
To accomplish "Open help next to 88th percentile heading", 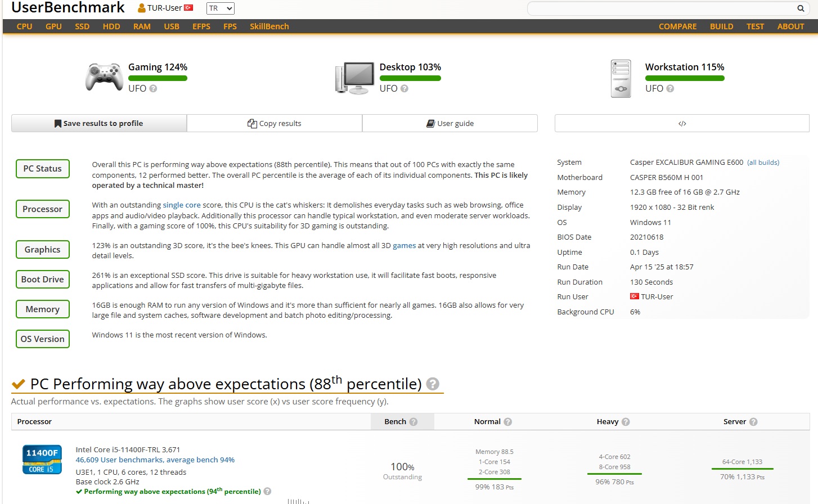I will 432,384.
